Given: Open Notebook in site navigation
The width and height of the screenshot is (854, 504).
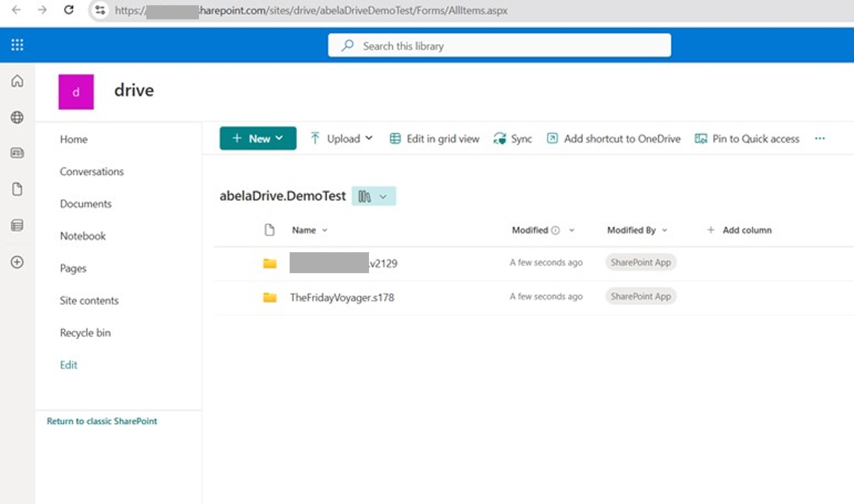Looking at the screenshot, I should pos(83,236).
